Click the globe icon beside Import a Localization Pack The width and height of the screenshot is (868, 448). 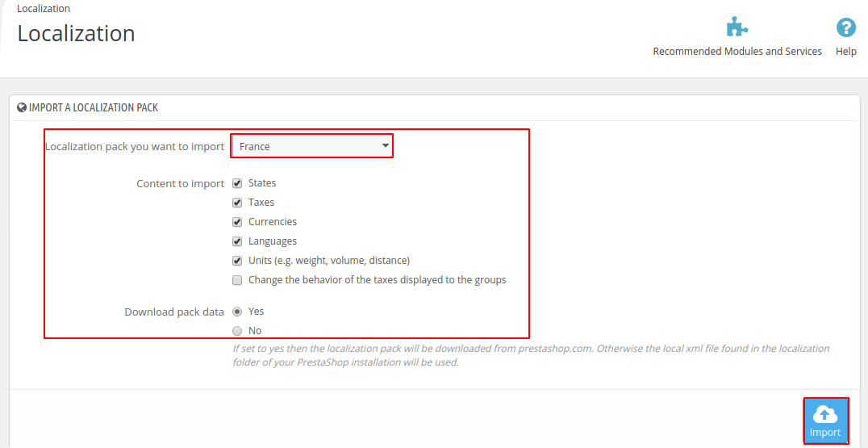(22, 107)
